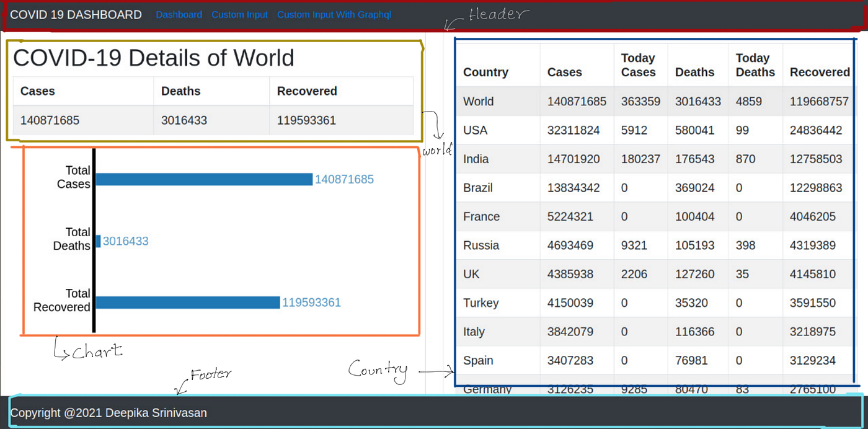Open the Custom Input nav link
This screenshot has height=429, width=868.
click(239, 15)
